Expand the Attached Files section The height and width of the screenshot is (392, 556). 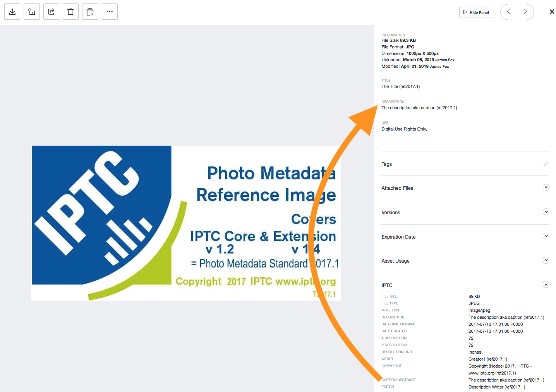546,187
